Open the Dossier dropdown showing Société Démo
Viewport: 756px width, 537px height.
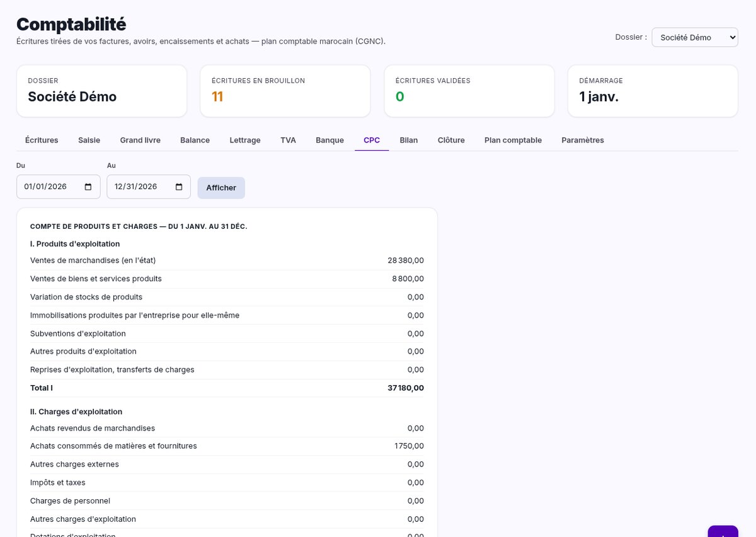(695, 37)
